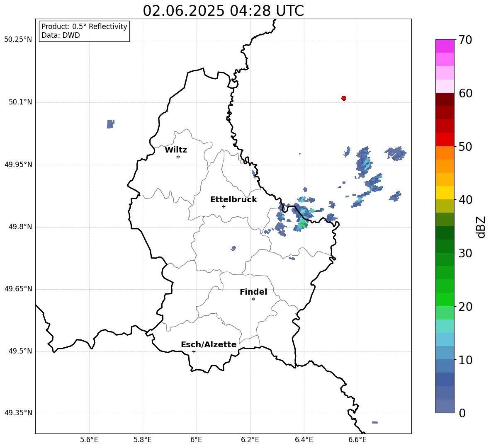Click the 6.2°E longitude label
Screen dimensions: 491x448
coord(250,440)
